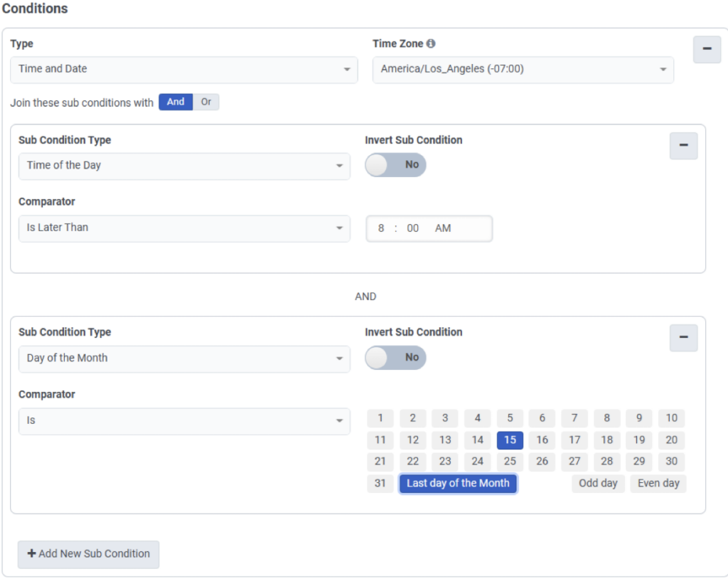Select day 11 of the month
This screenshot has height=579, width=728.
pos(380,440)
